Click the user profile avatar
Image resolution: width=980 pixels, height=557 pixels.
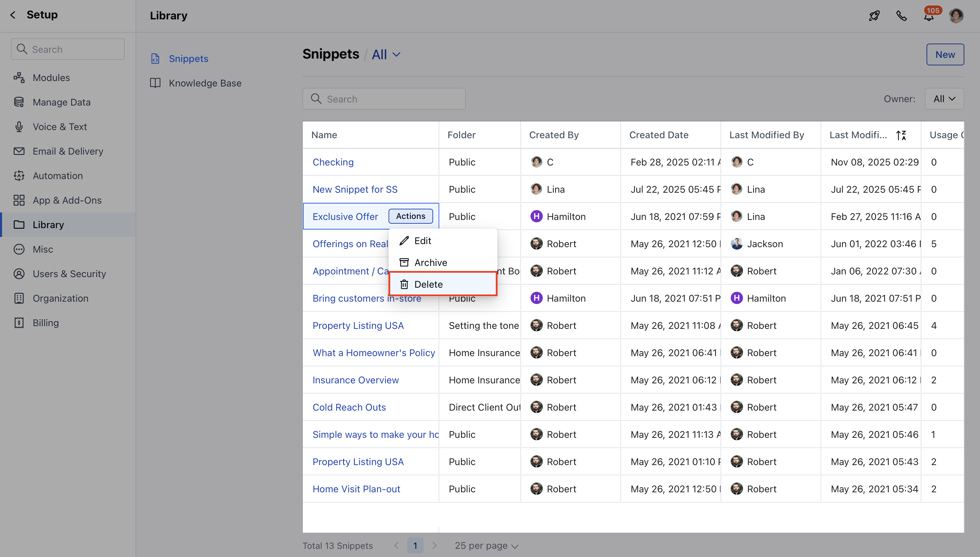click(956, 16)
